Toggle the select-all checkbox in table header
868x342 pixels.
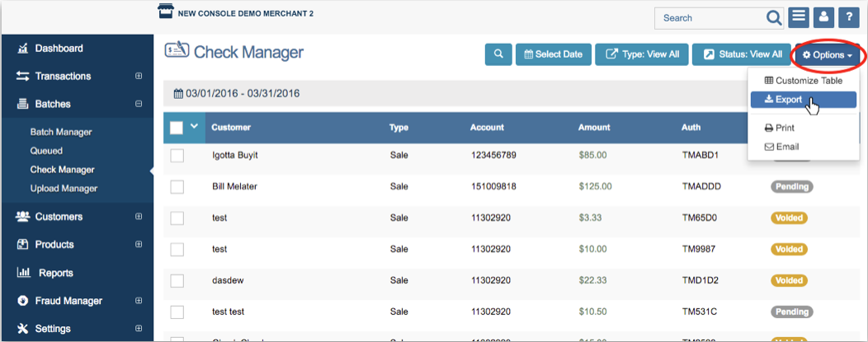click(177, 128)
